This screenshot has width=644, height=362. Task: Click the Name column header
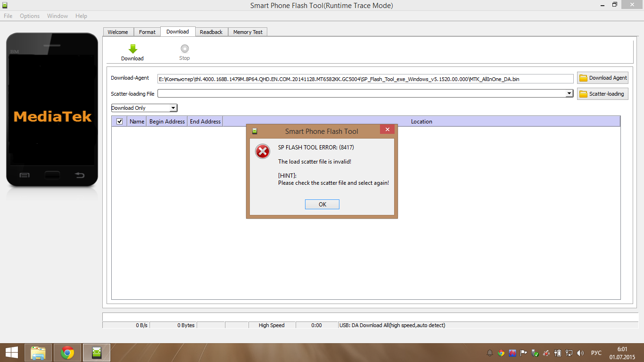[x=137, y=122]
